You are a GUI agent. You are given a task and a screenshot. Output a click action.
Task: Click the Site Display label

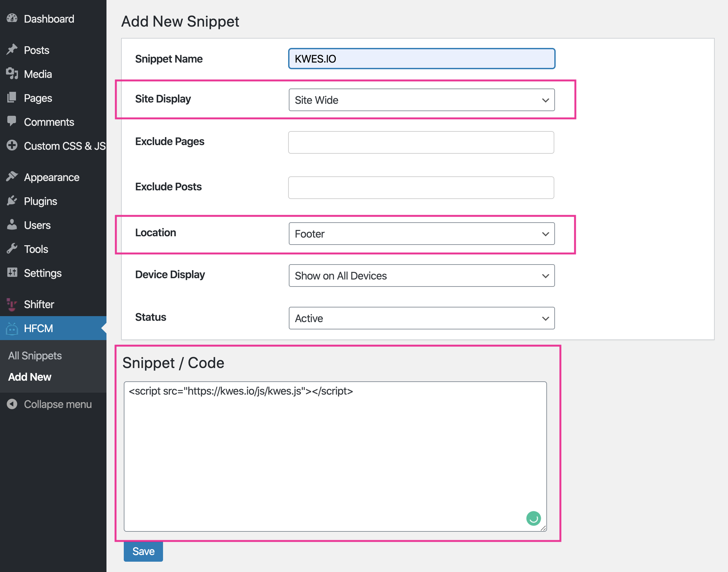(163, 99)
